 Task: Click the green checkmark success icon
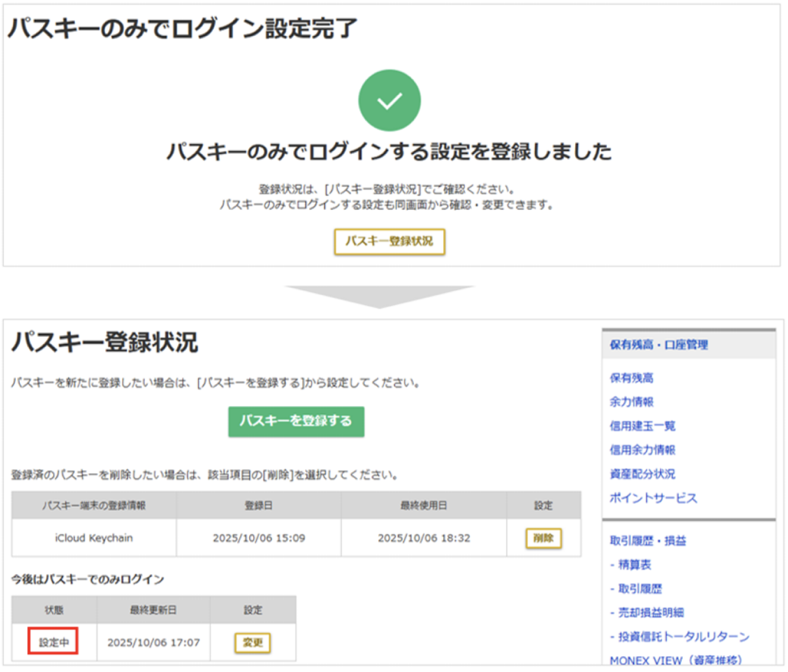pos(389,100)
